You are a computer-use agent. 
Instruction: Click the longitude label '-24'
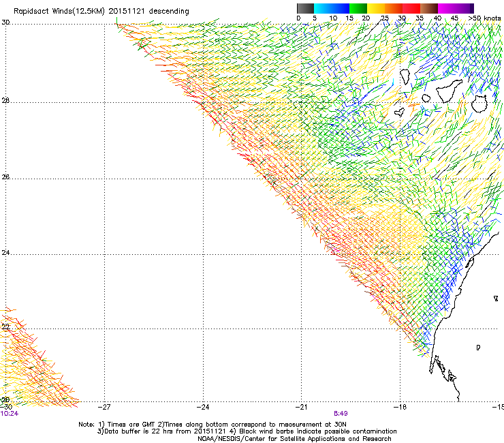click(x=203, y=407)
